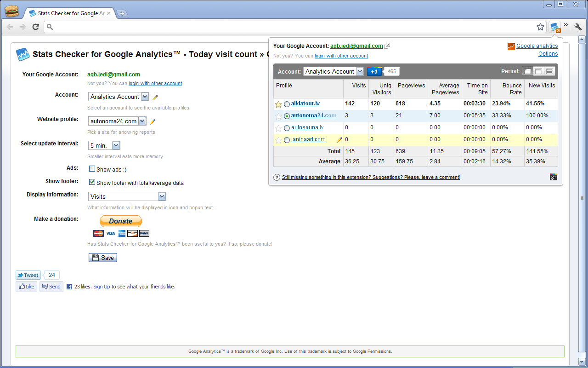Toggle favorite star for autonoma24.com
Viewport: 588px width, 368px height.
click(278, 116)
